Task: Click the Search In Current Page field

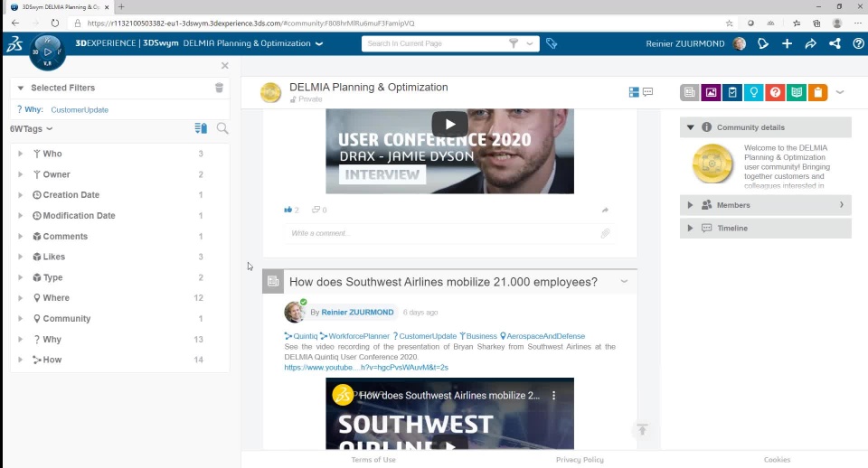Action: [x=435, y=43]
